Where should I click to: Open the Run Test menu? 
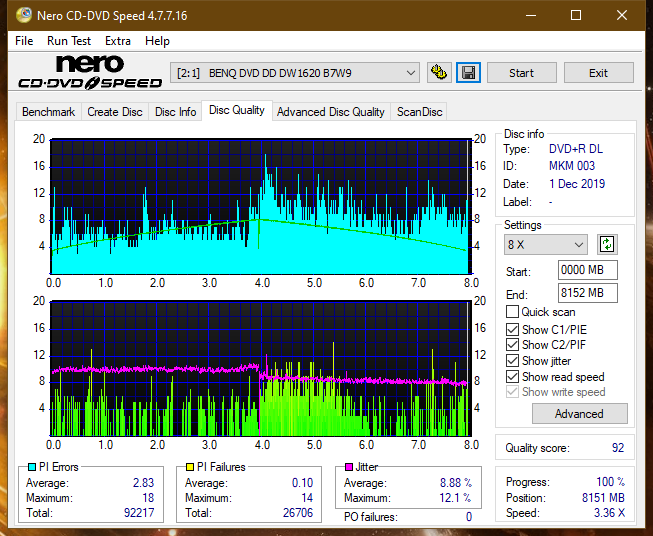tap(69, 41)
